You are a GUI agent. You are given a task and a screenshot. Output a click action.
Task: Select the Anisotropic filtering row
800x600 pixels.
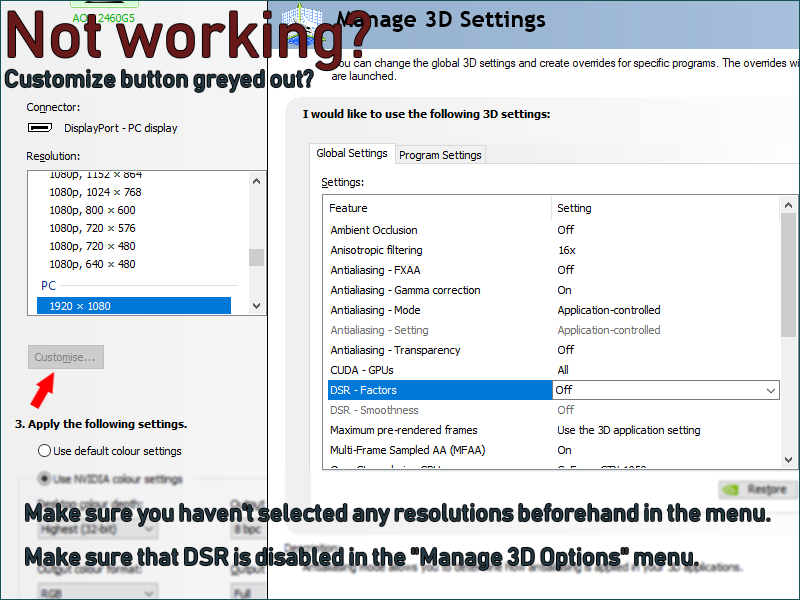(x=553, y=250)
